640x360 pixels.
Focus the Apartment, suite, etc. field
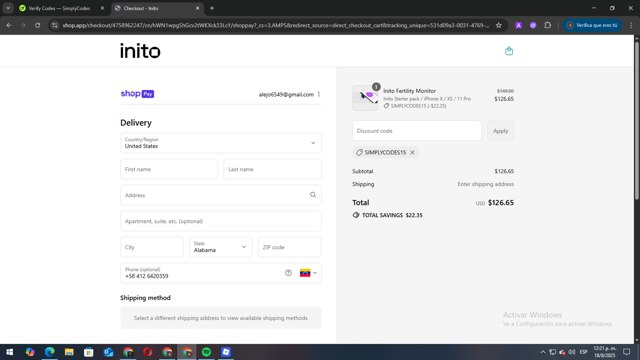point(221,221)
